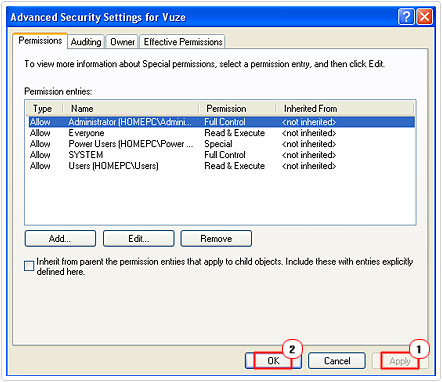This screenshot has height=382, width=442.
Task: Click <not inherited> in the SYSTEM row
Action: (x=309, y=155)
